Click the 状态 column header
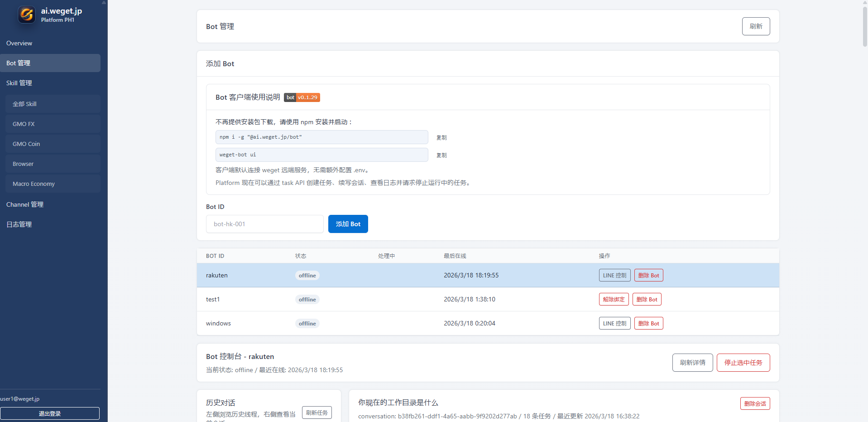 [x=301, y=256]
